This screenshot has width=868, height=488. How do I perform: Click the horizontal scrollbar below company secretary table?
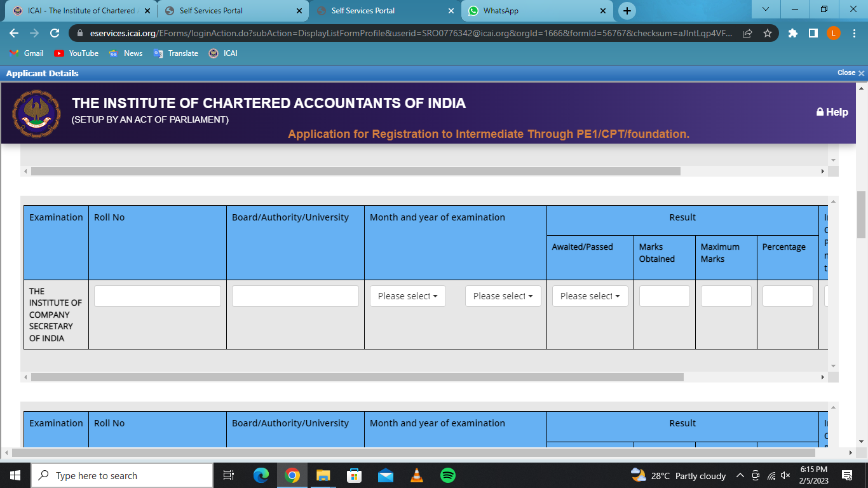[356, 377]
